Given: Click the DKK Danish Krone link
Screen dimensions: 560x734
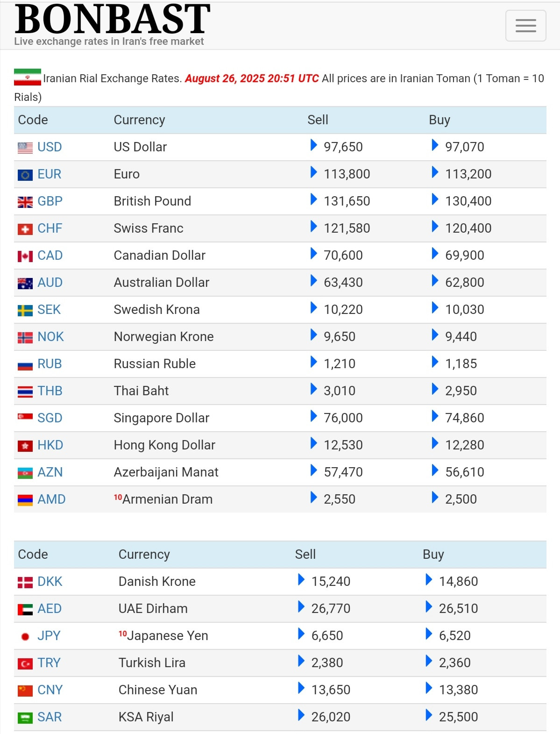Looking at the screenshot, I should [50, 581].
